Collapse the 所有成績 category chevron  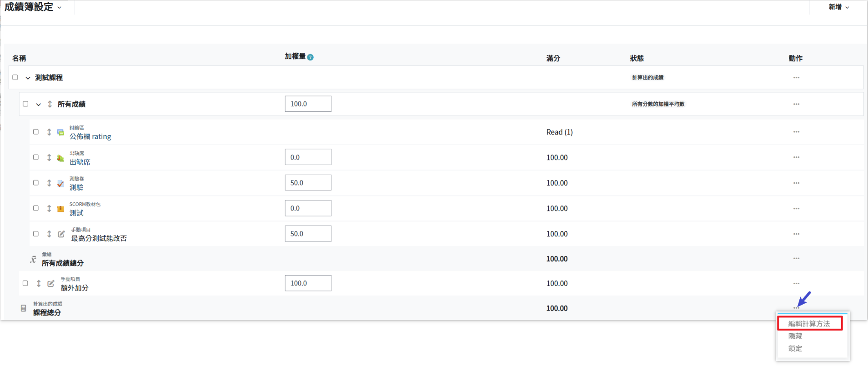point(39,105)
